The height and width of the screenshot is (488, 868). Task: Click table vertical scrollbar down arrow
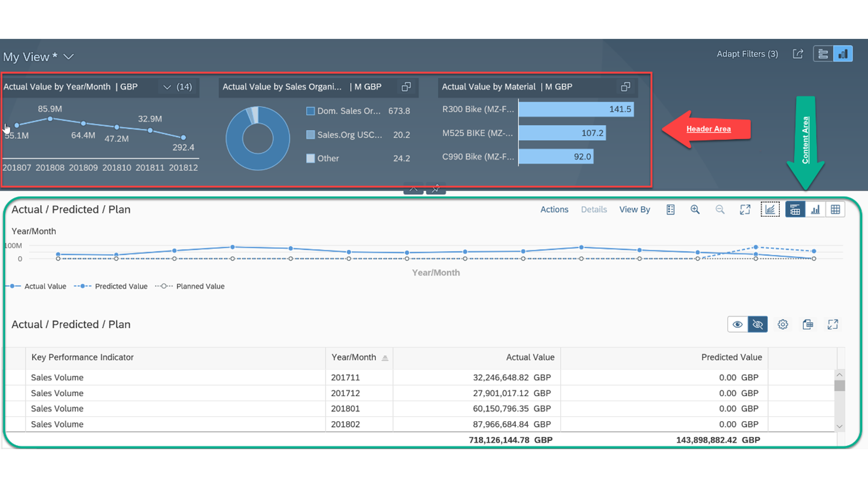(840, 427)
